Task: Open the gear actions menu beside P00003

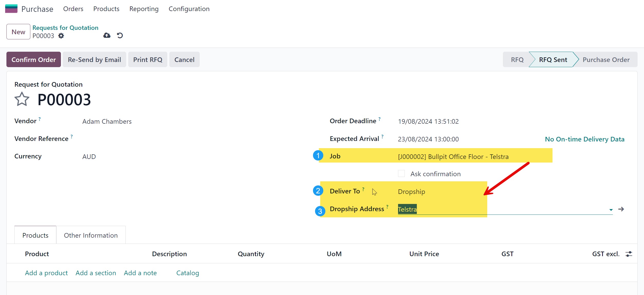Action: pyautogui.click(x=61, y=36)
